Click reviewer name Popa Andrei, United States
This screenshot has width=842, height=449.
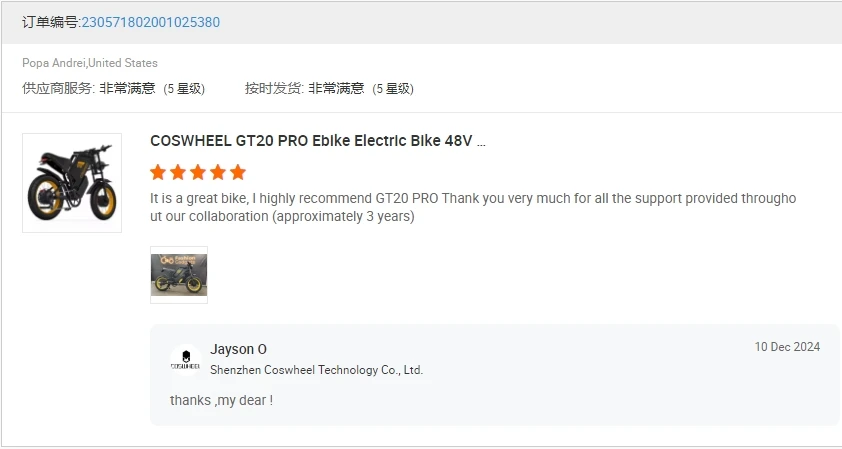pyautogui.click(x=90, y=63)
